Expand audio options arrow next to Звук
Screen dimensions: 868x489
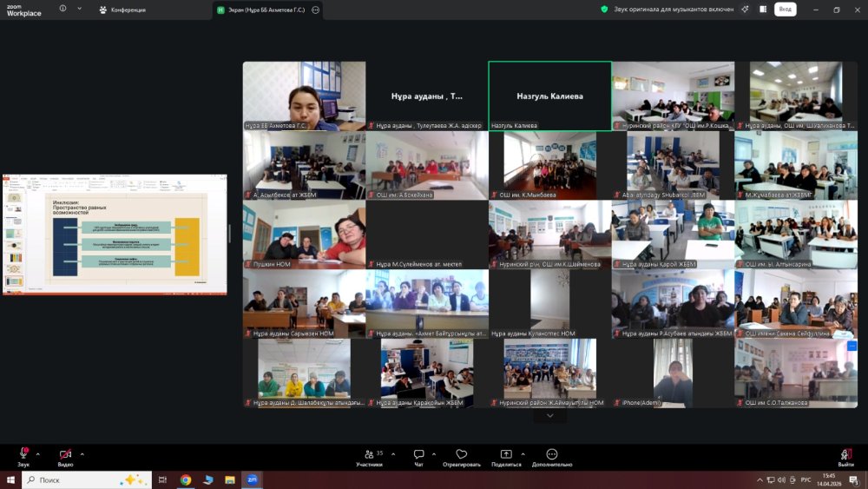point(37,454)
